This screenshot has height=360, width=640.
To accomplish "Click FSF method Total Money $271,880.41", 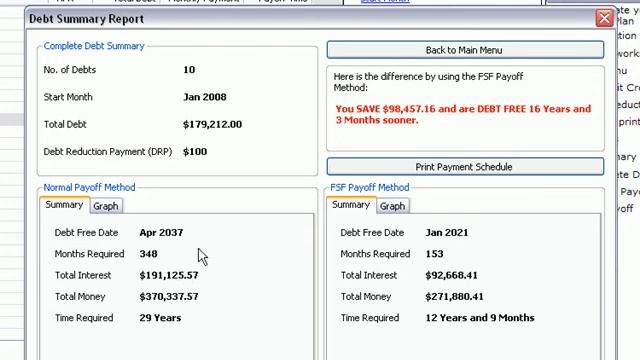I will [454, 296].
